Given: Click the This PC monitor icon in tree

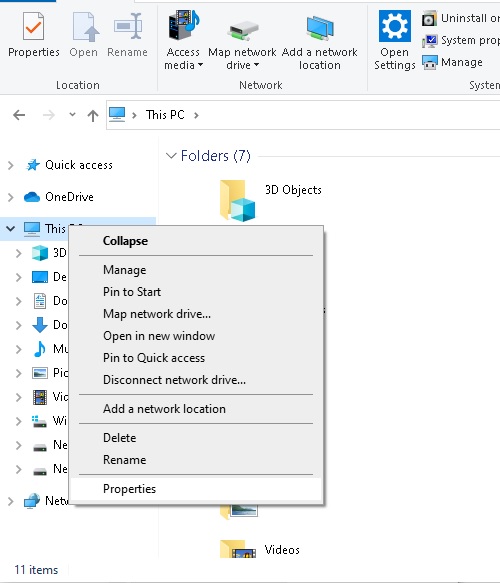Looking at the screenshot, I should click(32, 229).
